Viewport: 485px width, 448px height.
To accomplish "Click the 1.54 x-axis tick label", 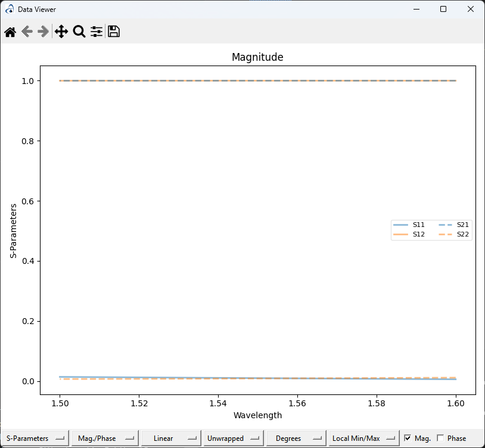I will click(218, 403).
